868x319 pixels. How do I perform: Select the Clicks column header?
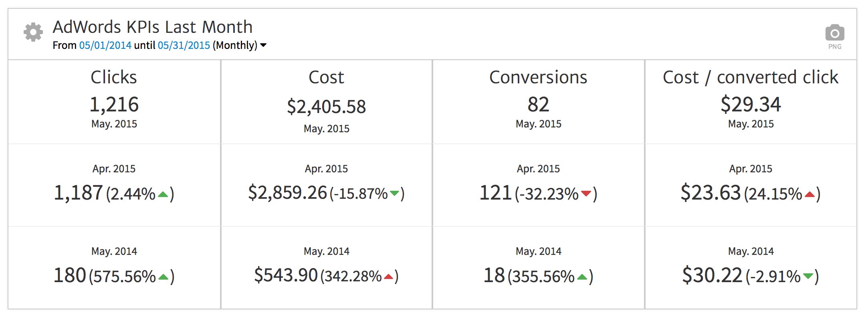coord(114,77)
